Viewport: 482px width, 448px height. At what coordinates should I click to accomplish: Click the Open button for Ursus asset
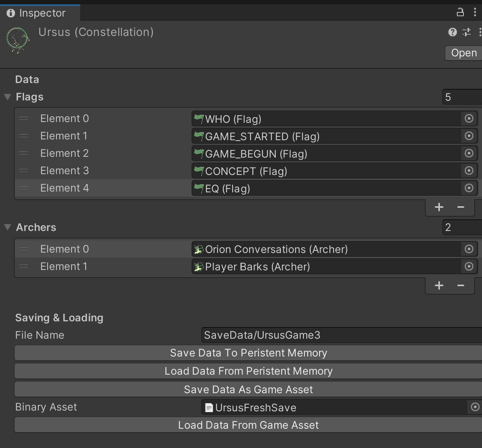[x=463, y=53]
